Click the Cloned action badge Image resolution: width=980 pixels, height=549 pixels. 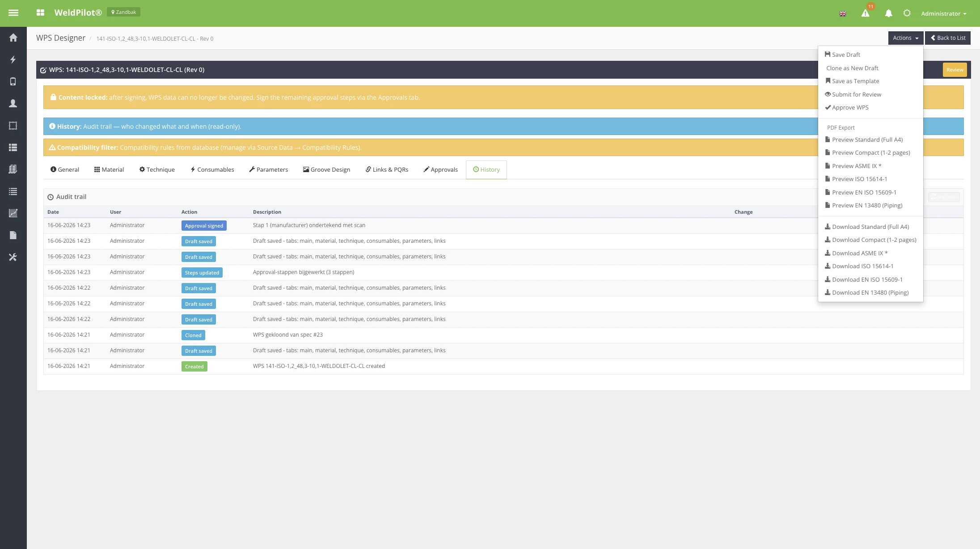click(193, 335)
